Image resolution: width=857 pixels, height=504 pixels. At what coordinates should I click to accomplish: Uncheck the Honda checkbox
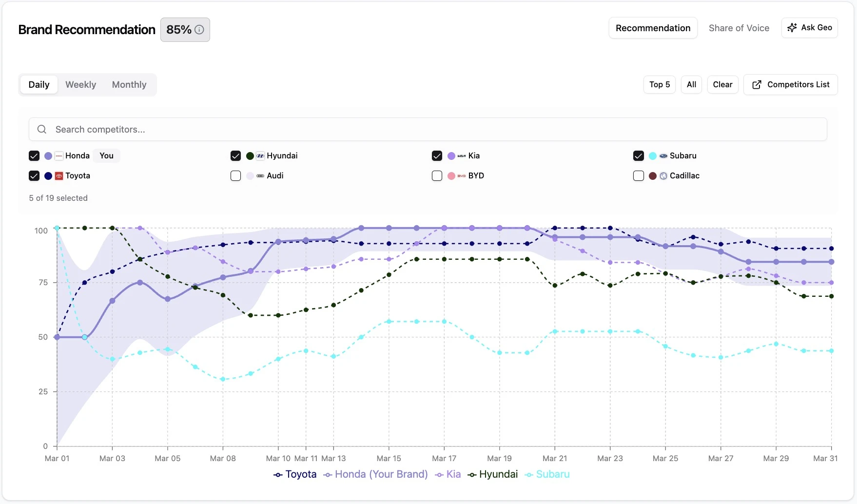tap(34, 156)
